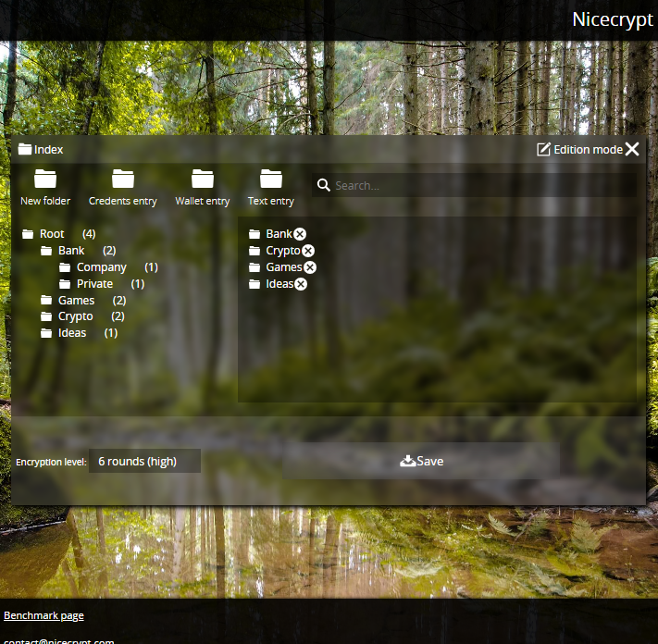Select the Company subfolder in the tree
658x644 pixels.
point(101,267)
